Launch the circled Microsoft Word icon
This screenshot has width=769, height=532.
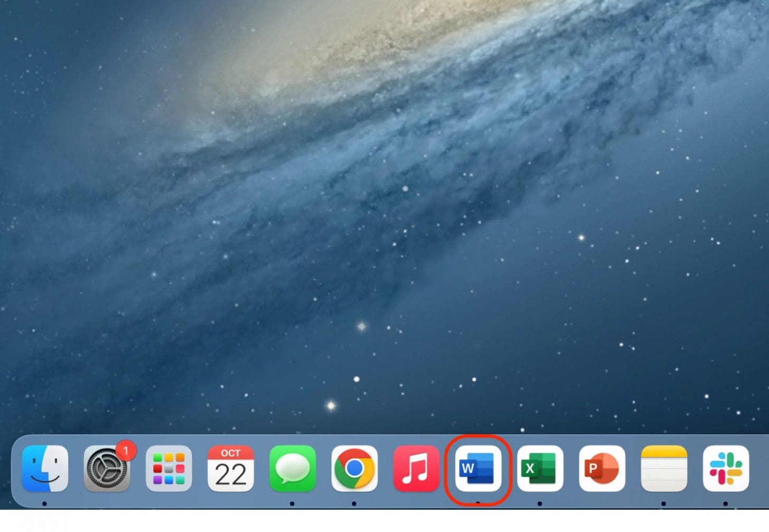pos(478,469)
